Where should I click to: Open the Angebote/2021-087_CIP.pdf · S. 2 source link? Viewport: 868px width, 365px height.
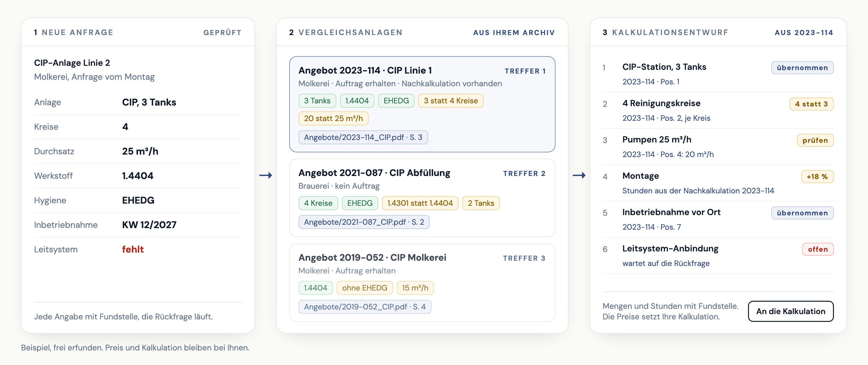pyautogui.click(x=364, y=222)
